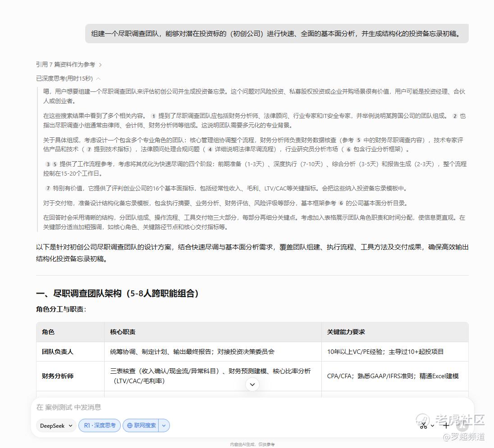Viewport: 494px width, 448px height.
Task: Click citation badge 4 near 详细说明法律尽调流程
Action: [210, 149]
